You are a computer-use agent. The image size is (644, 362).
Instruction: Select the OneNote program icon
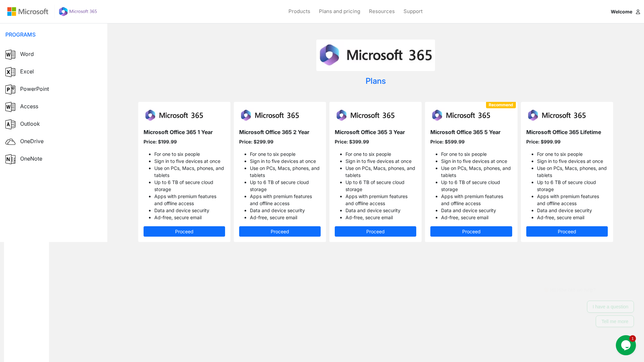(x=10, y=159)
